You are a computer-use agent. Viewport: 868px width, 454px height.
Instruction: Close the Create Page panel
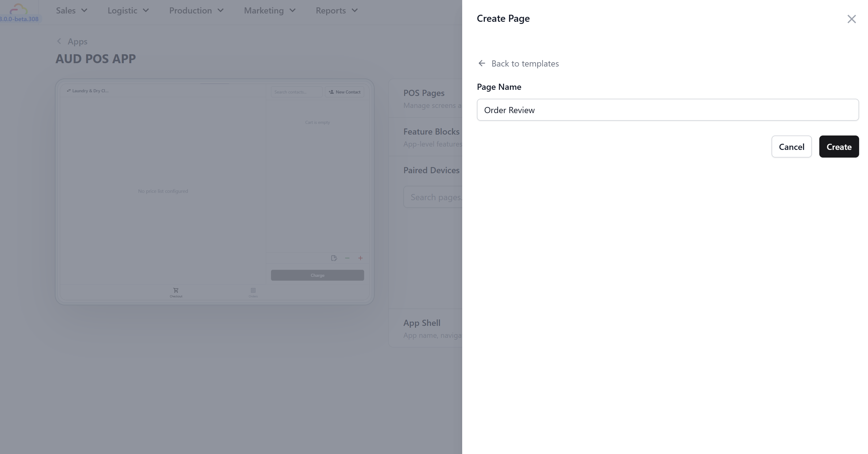pos(851,19)
